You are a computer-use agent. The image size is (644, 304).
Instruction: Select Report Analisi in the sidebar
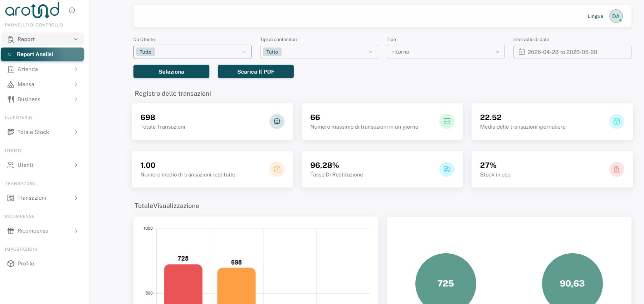[x=42, y=54]
